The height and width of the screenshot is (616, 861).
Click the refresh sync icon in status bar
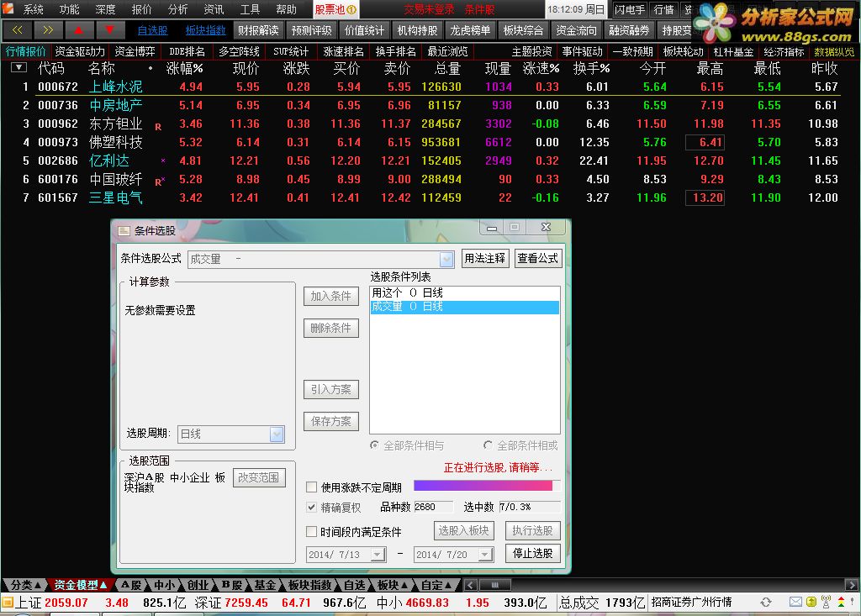point(766,603)
